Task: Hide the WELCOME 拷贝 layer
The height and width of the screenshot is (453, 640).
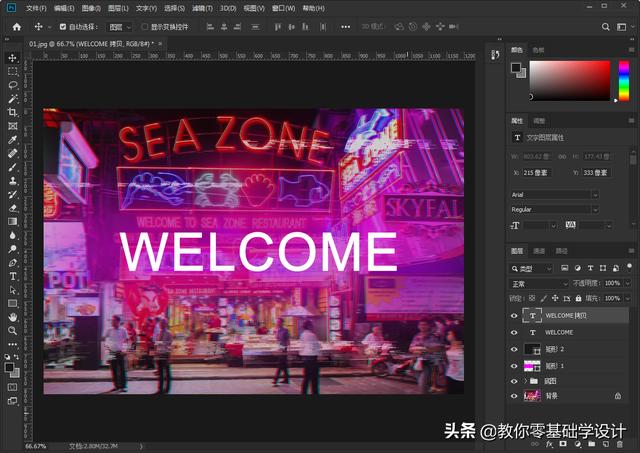Action: coord(514,315)
